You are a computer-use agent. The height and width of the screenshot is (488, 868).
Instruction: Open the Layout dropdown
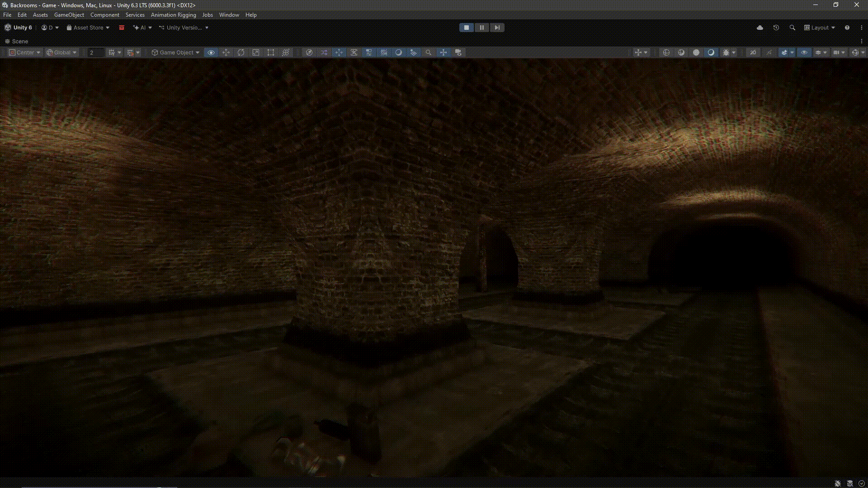click(820, 28)
